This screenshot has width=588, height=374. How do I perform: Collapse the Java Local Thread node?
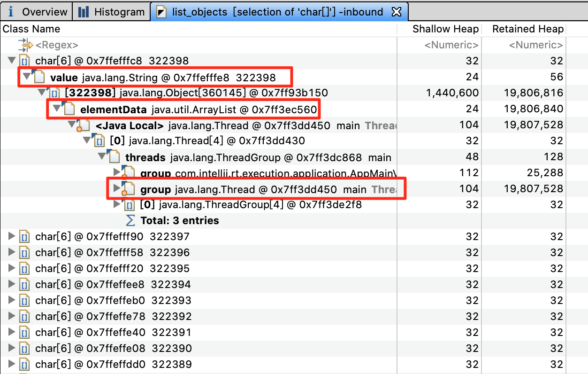72,125
